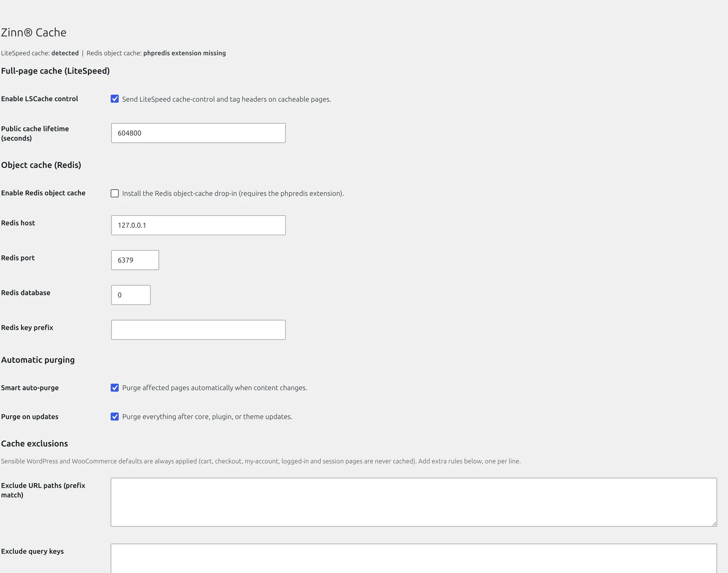Focus the Redis host input

click(198, 225)
